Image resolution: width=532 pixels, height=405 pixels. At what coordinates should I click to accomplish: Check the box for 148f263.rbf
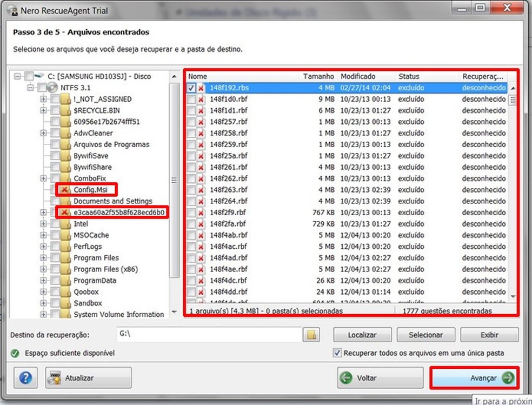(x=191, y=190)
